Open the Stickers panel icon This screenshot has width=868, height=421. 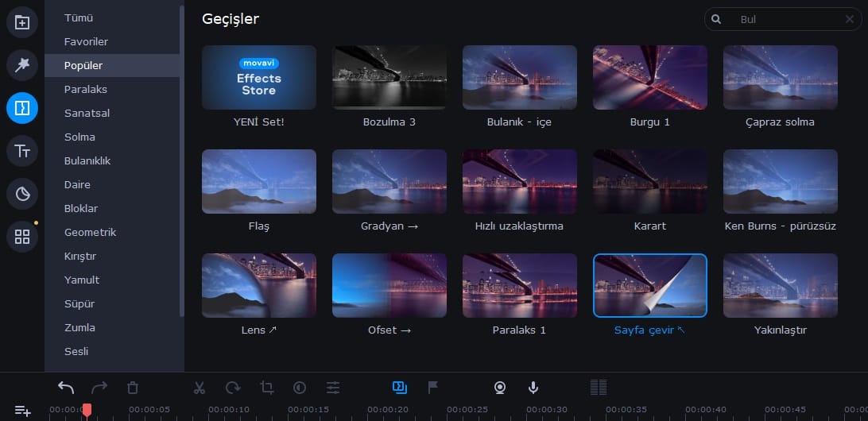point(22,194)
